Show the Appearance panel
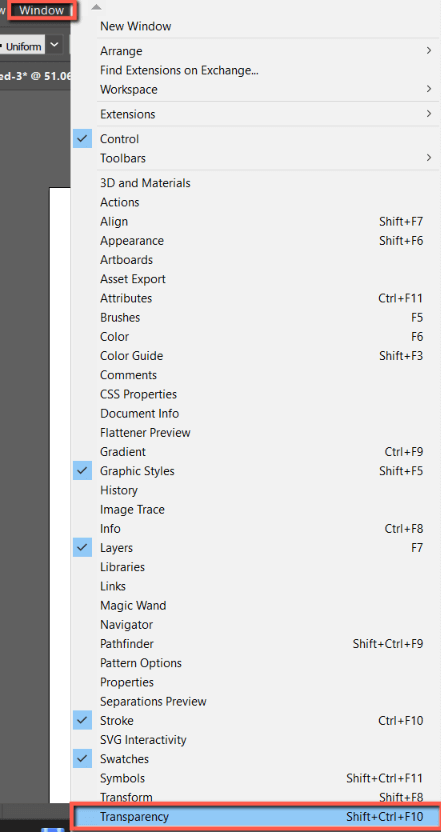The height and width of the screenshot is (832, 441). pos(256,240)
